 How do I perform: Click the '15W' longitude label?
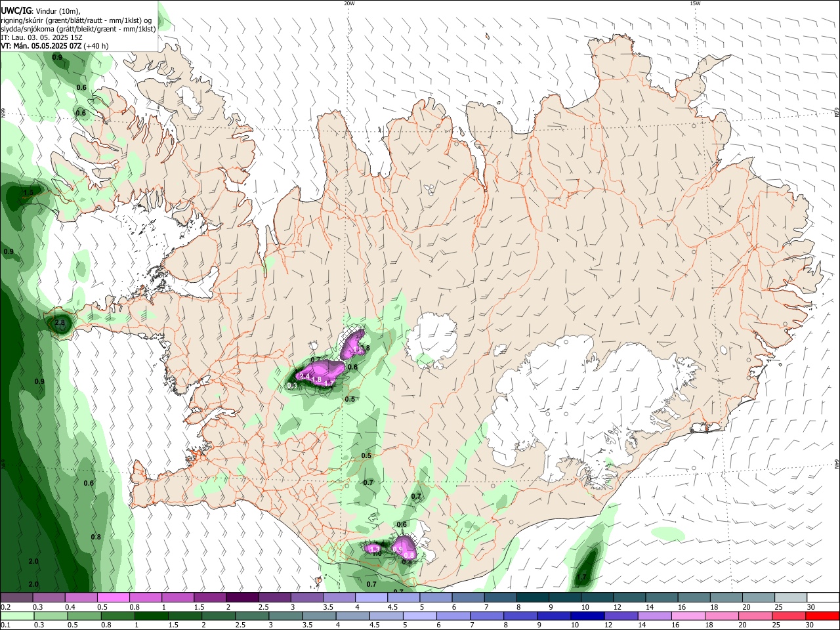[x=695, y=3]
